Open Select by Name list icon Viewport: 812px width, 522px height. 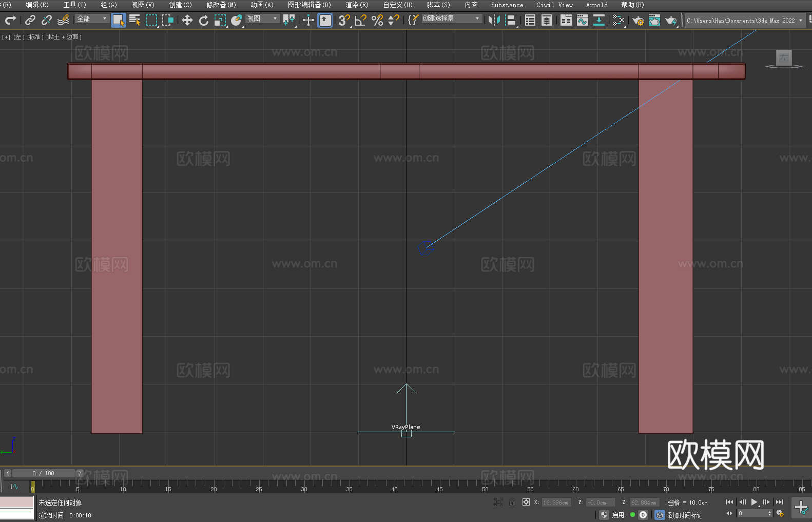point(135,20)
